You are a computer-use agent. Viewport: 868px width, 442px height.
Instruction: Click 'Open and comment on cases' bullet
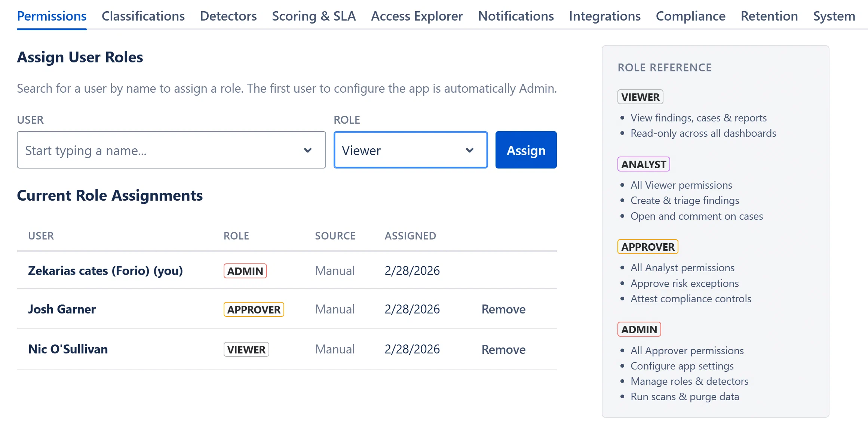pyautogui.click(x=696, y=216)
